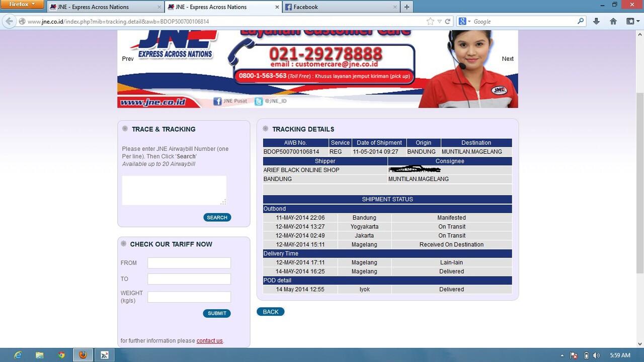
Task: Open URL history dropdown arrow
Action: click(439, 22)
